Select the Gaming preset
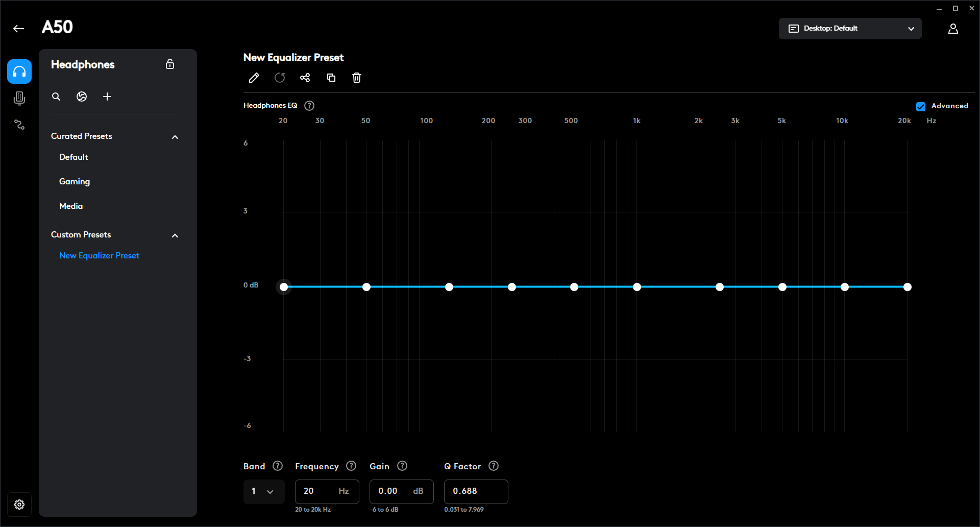The image size is (980, 527). (x=75, y=182)
